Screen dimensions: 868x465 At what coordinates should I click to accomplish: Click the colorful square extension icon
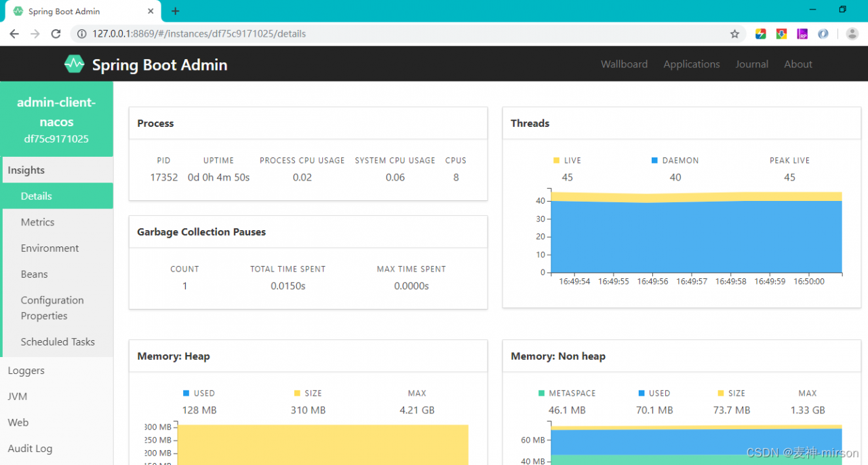(x=761, y=34)
